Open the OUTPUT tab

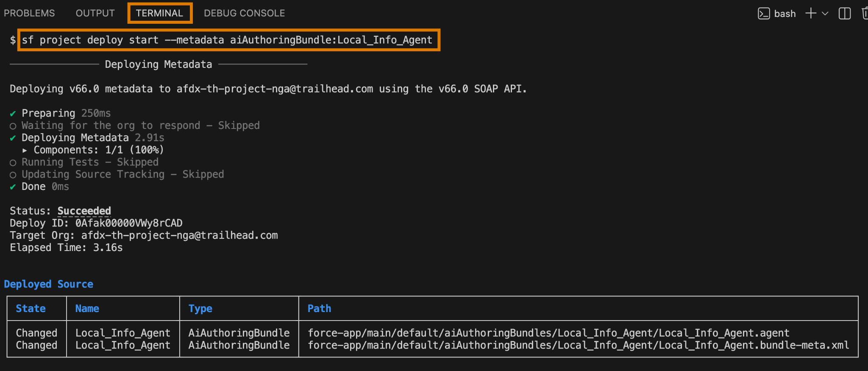[x=95, y=13]
